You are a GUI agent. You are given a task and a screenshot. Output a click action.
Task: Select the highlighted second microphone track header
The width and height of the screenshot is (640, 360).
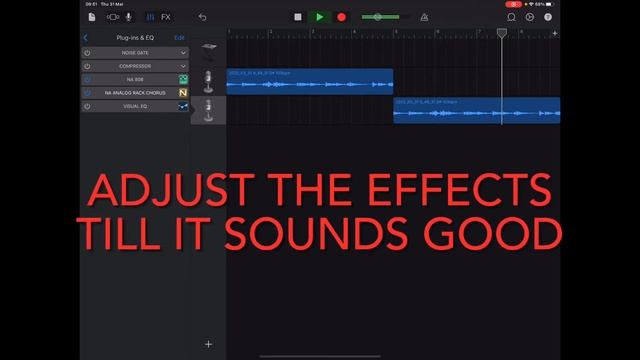point(208,110)
